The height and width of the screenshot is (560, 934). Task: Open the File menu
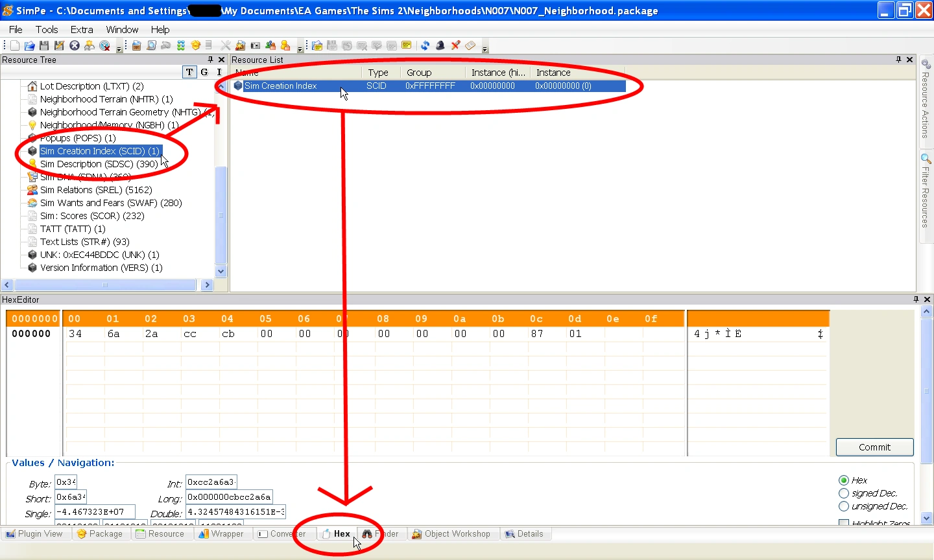tap(16, 29)
